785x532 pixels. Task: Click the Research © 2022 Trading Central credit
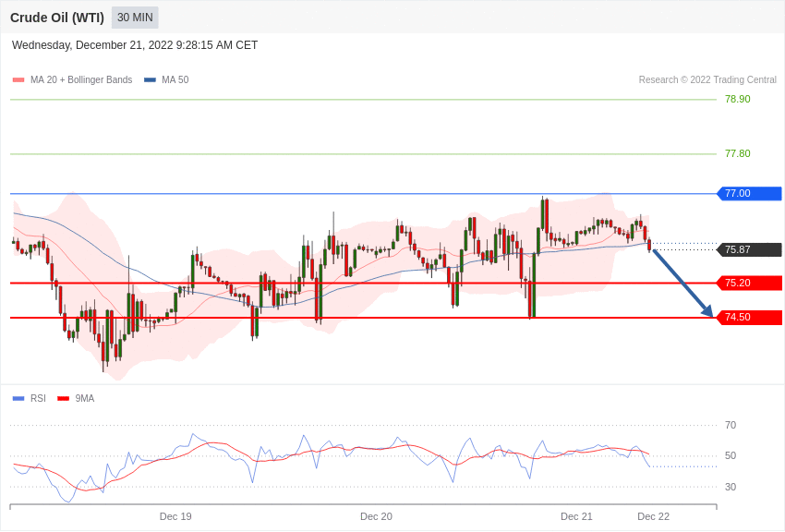coord(707,80)
